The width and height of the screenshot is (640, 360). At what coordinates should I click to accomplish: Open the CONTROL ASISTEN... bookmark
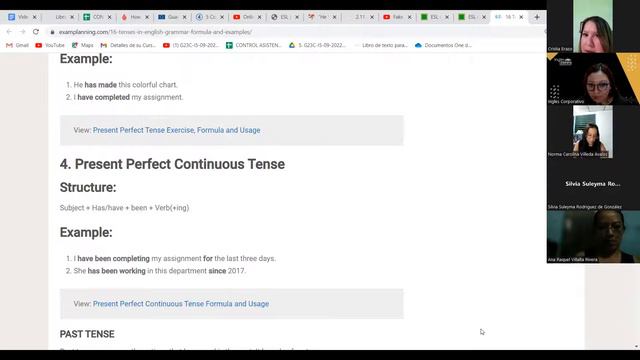tap(253, 45)
